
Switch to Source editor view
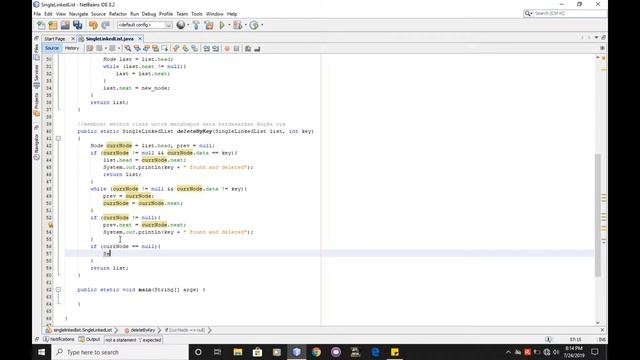point(52,48)
